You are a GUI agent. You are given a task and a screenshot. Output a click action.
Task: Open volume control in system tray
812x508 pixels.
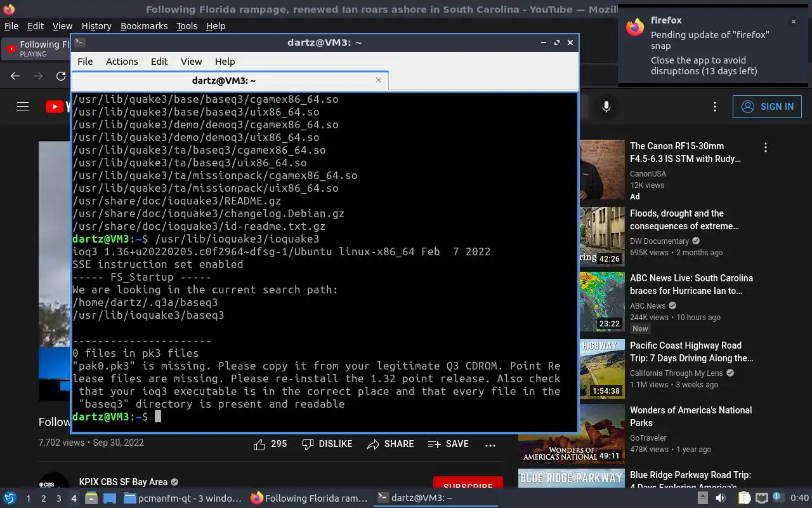coord(721,498)
